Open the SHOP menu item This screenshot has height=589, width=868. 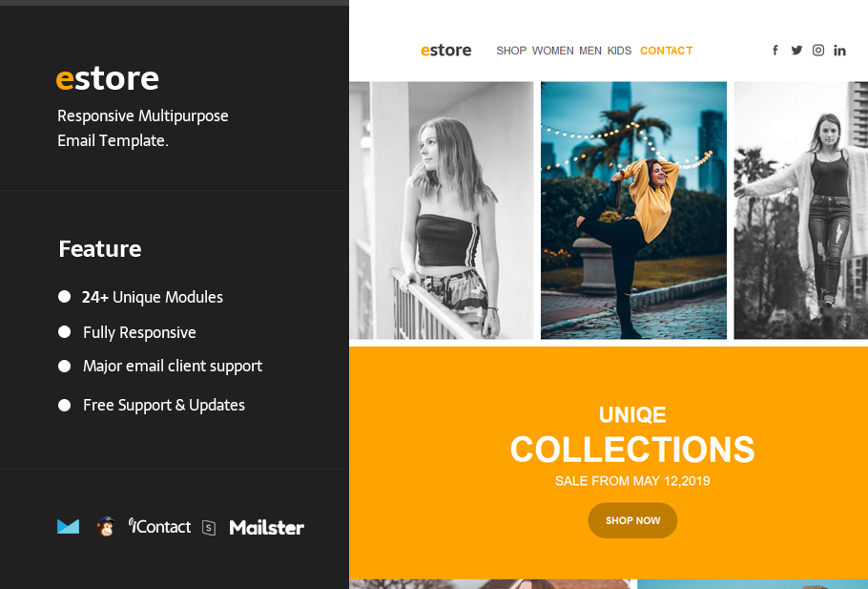pos(511,51)
